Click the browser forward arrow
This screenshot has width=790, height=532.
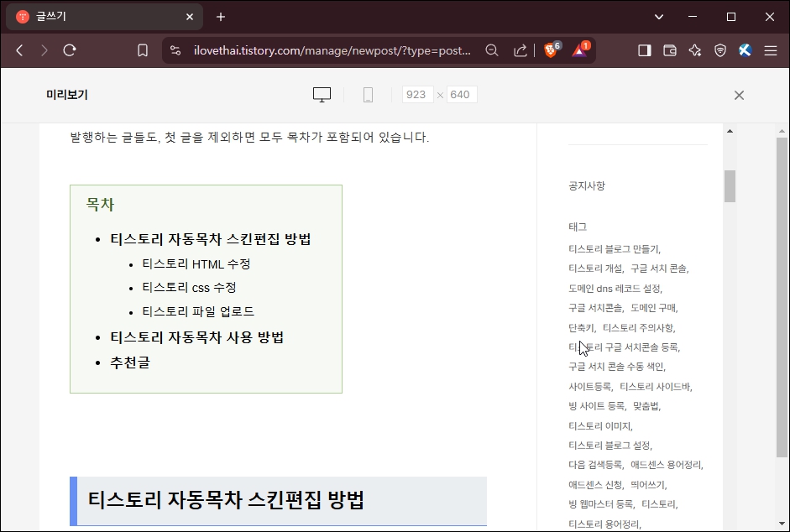coord(44,50)
